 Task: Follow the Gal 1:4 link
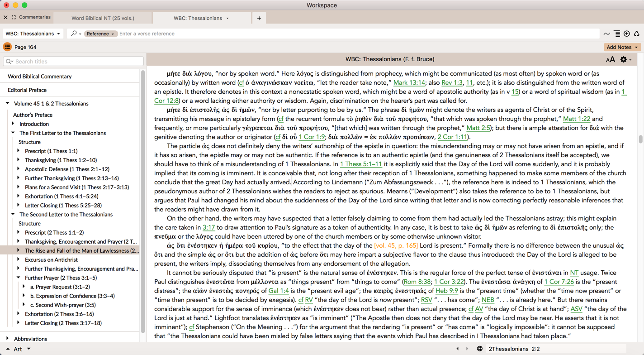(x=279, y=291)
